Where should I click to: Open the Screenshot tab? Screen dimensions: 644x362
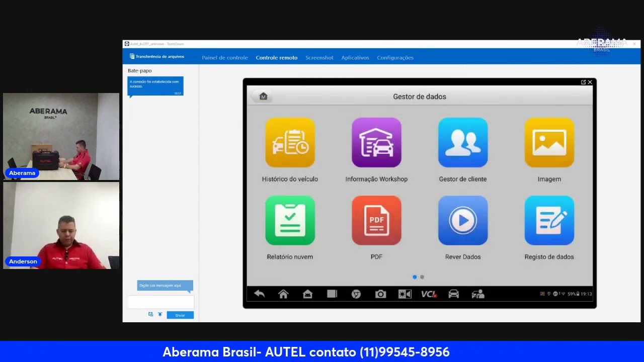click(x=319, y=58)
